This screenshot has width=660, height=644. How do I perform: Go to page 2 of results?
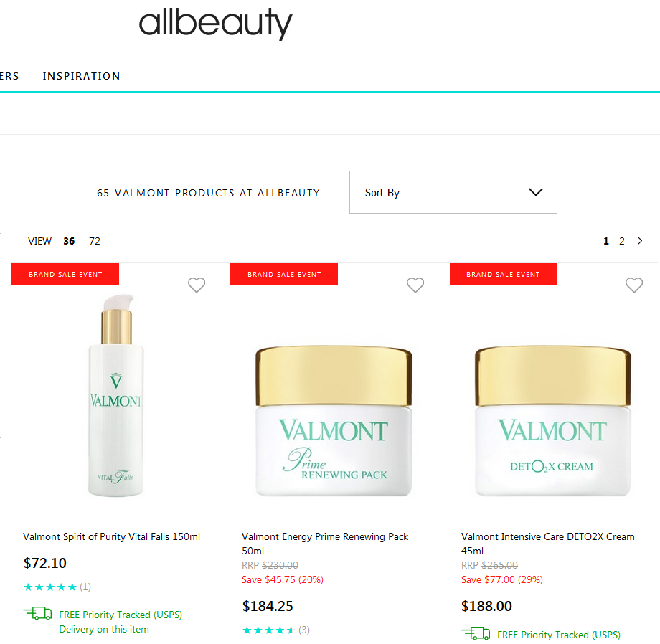pos(622,241)
